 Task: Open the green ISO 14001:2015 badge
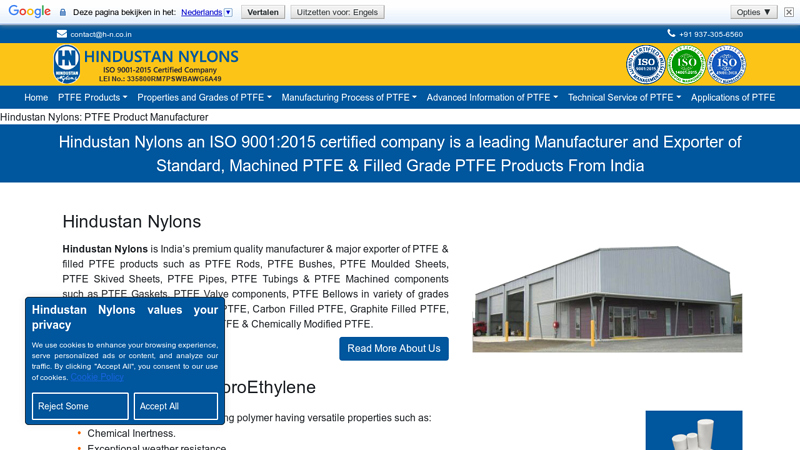point(686,64)
